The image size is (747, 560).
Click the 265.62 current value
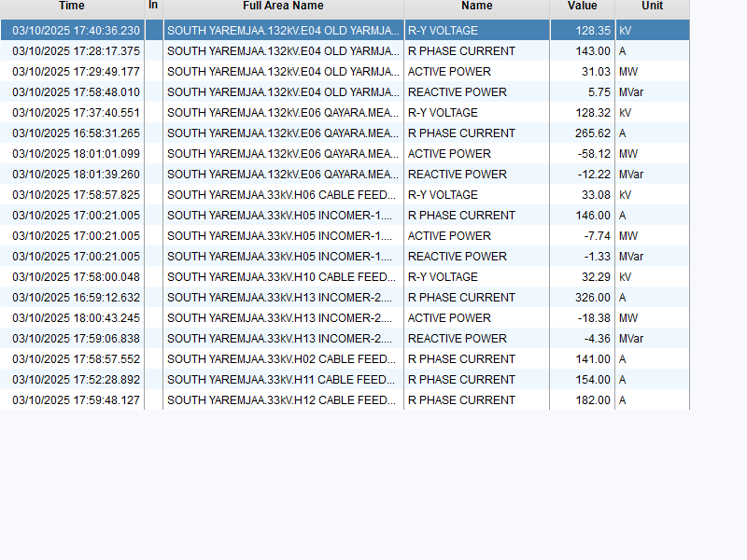583,133
